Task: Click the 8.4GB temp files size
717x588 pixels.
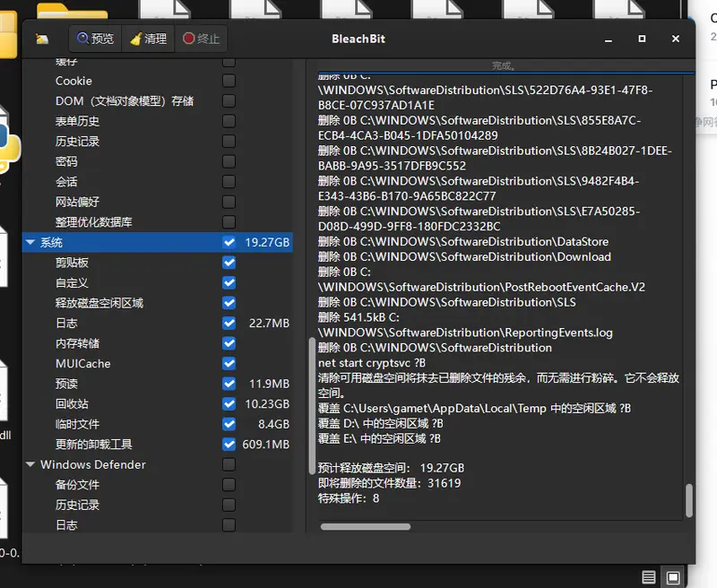Action: click(x=273, y=424)
